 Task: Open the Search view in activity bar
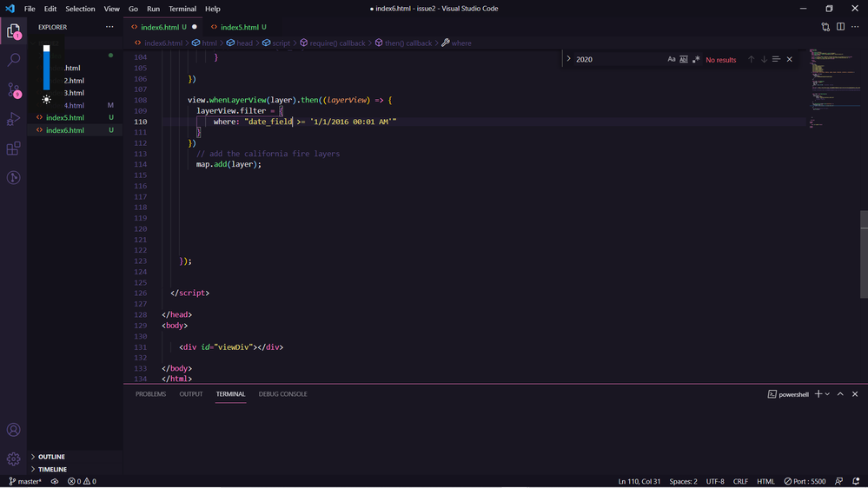tap(13, 59)
